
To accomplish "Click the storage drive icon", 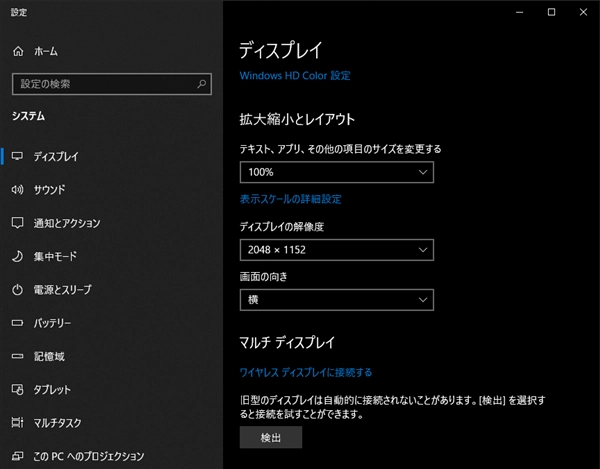I will [x=17, y=357].
